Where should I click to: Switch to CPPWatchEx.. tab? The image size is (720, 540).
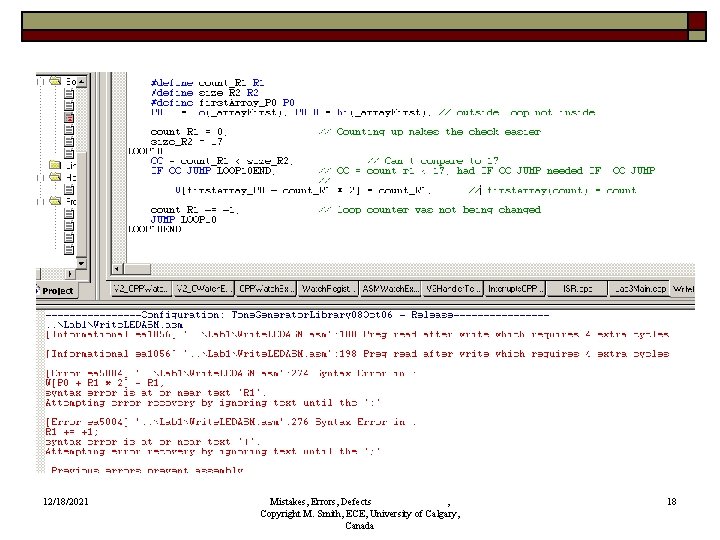pos(265,289)
